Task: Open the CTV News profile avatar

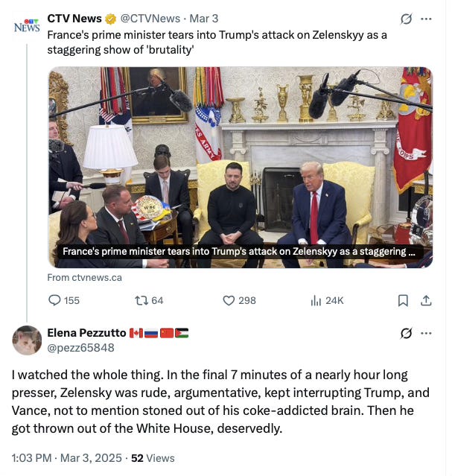Action: (x=27, y=26)
